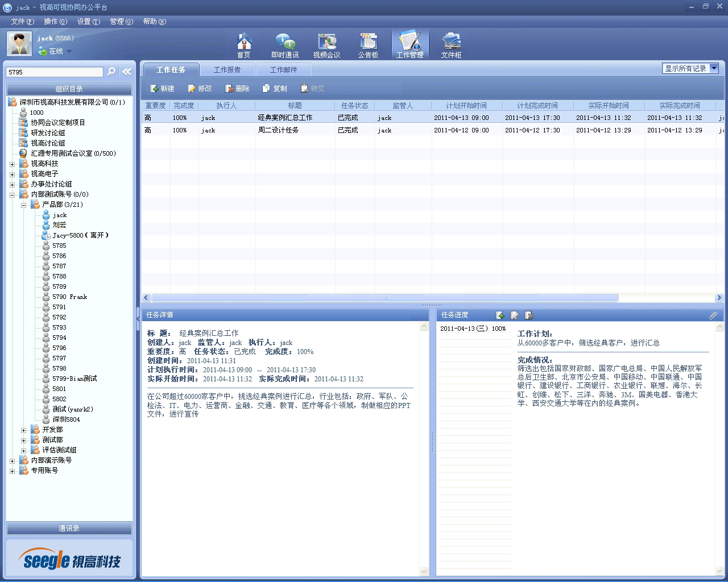
Task: Click the edit task progress icon
Action: 514,315
